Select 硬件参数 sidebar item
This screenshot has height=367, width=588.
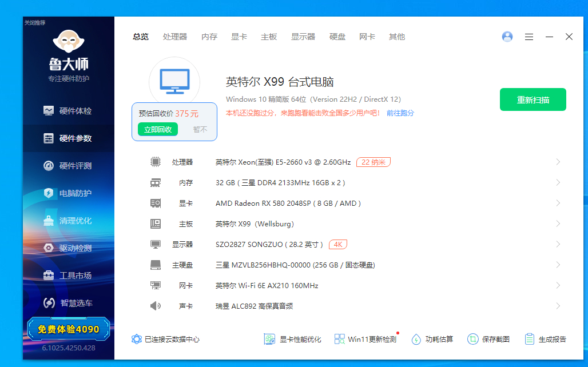click(x=69, y=138)
